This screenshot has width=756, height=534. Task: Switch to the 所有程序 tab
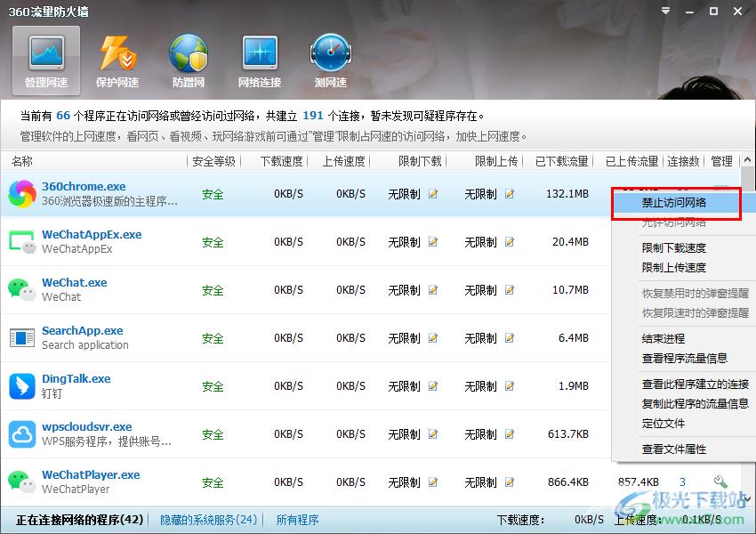point(297,520)
